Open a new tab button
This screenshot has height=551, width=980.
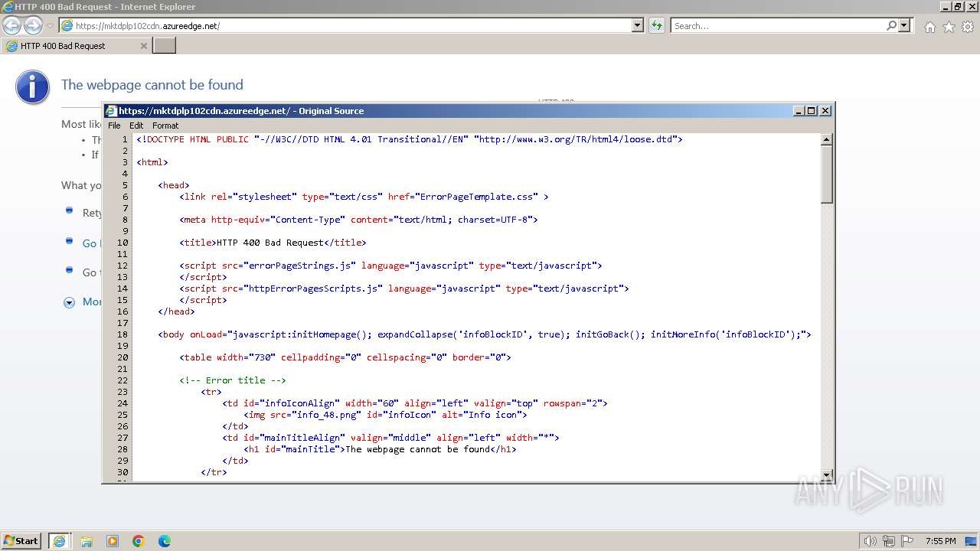tap(165, 46)
